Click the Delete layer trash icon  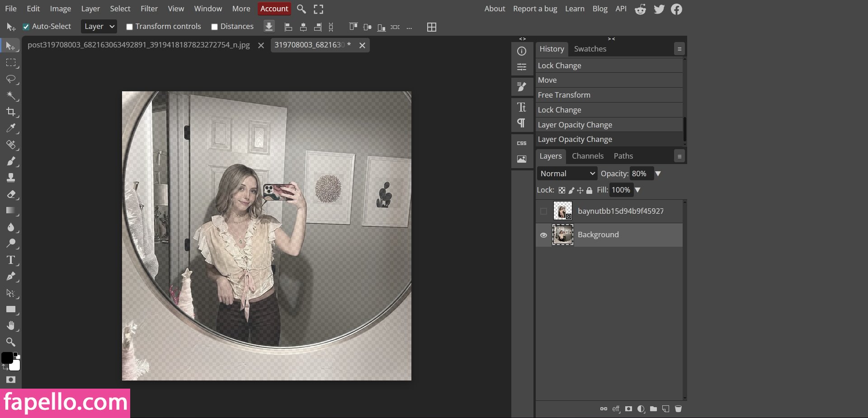pos(678,409)
